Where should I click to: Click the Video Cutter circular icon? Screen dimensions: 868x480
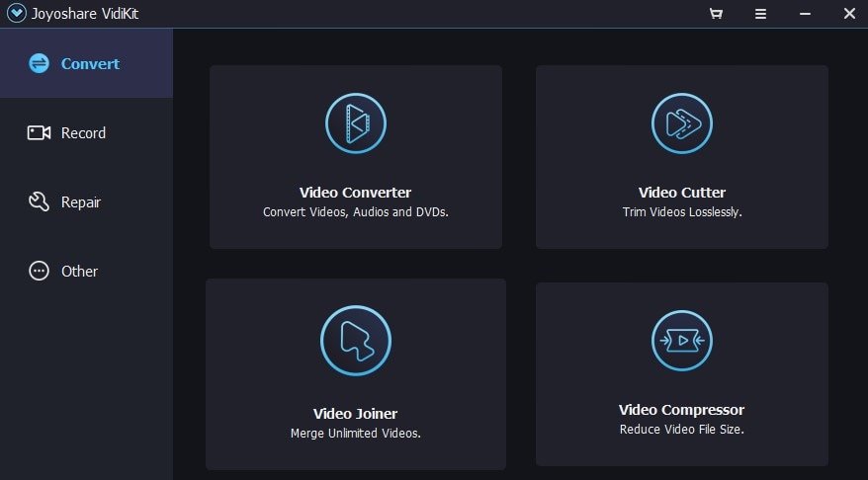point(682,123)
